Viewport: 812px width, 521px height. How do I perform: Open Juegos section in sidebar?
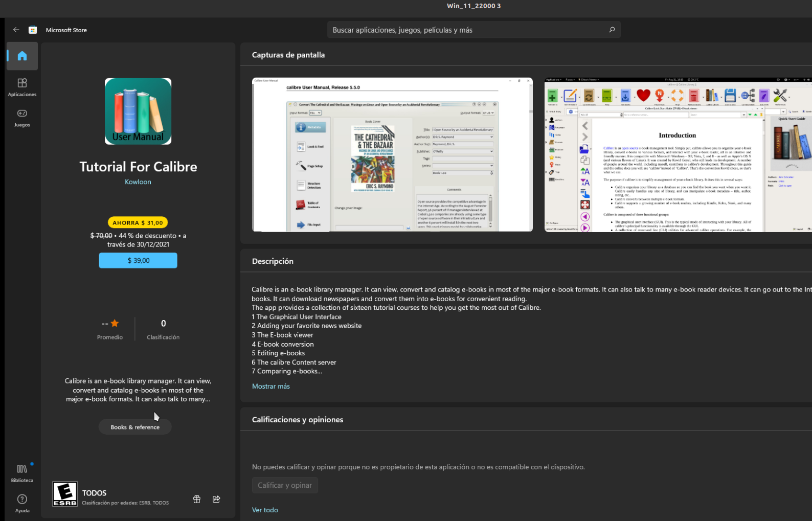tap(22, 117)
